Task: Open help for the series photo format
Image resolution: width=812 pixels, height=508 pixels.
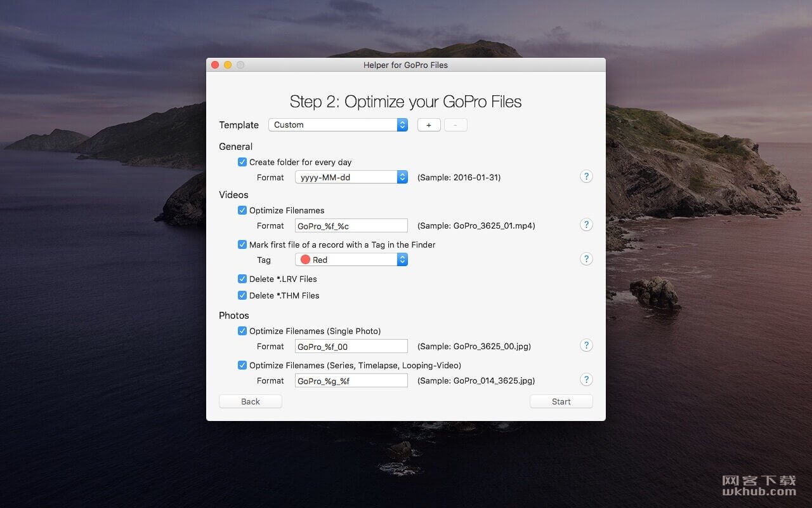Action: click(586, 380)
